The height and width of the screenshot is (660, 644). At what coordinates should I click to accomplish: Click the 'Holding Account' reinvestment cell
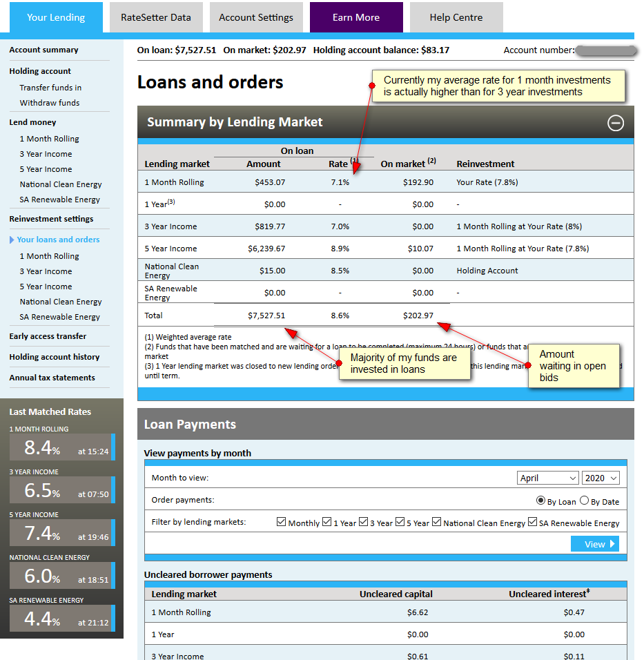[x=487, y=271]
